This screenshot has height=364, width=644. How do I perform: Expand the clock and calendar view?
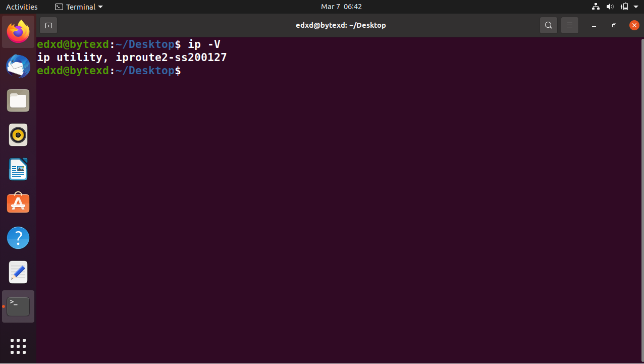341,7
